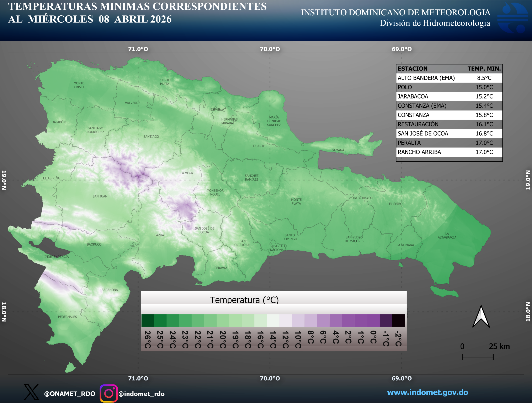532x403 pixels.
Task: Click the @ONAMET_RDO handle text
Action: tap(69, 394)
